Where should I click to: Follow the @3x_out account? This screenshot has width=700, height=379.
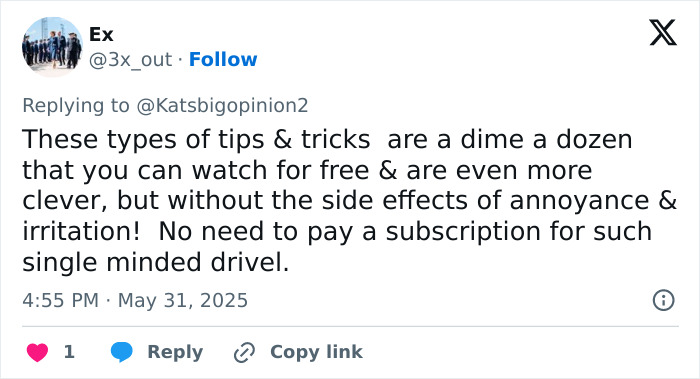223,59
